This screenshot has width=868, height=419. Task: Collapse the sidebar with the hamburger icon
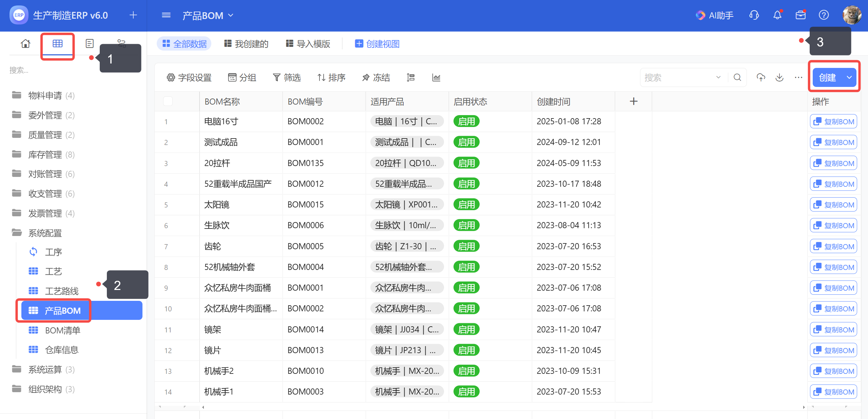pos(166,15)
